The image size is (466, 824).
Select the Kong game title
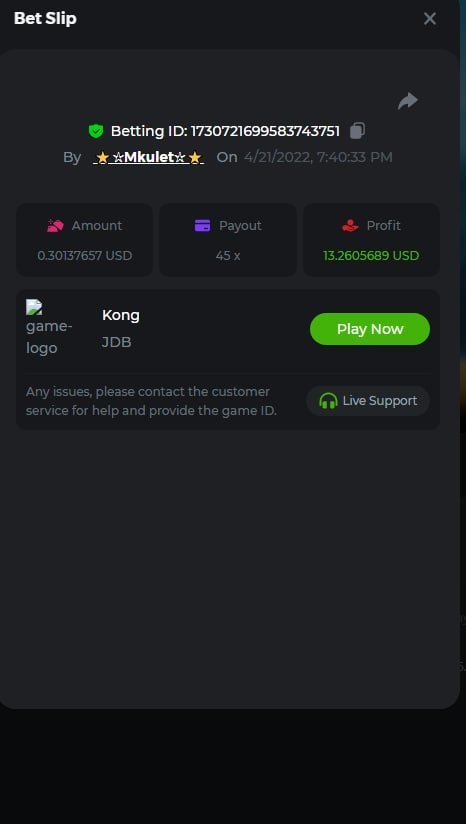[121, 315]
